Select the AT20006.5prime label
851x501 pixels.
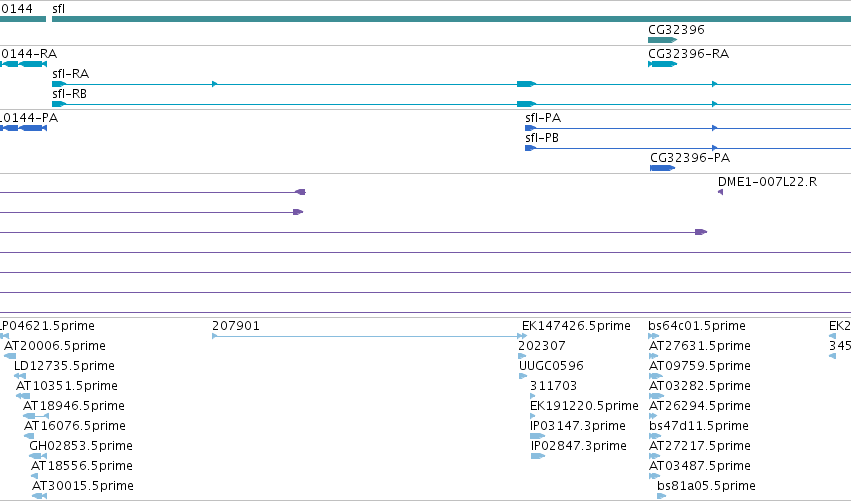tap(55, 346)
